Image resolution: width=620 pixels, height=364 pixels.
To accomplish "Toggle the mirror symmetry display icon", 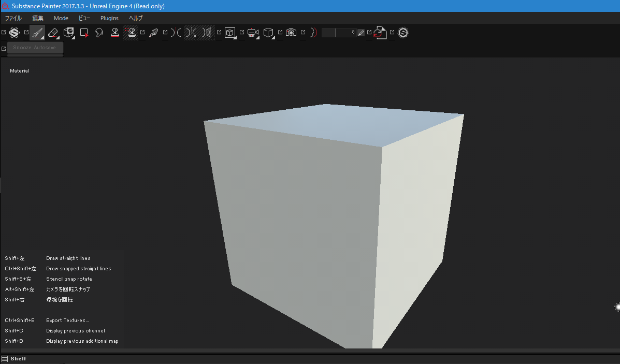I will point(207,33).
